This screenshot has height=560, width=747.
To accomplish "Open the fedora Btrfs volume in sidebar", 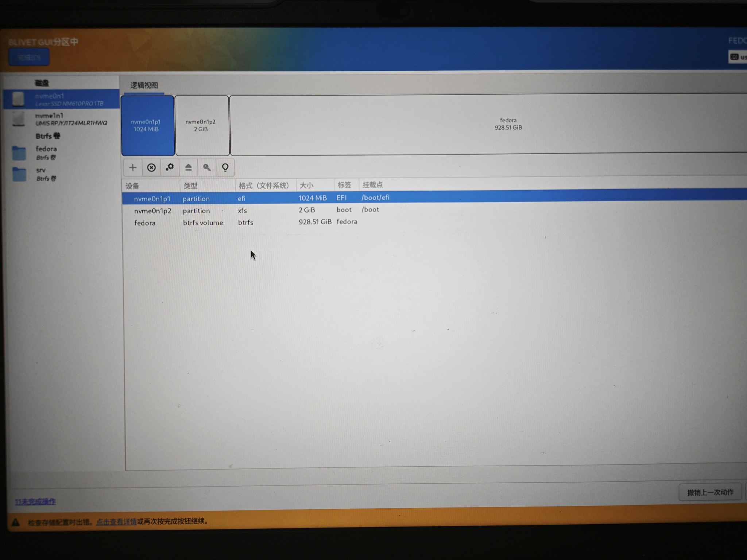I will (61, 153).
